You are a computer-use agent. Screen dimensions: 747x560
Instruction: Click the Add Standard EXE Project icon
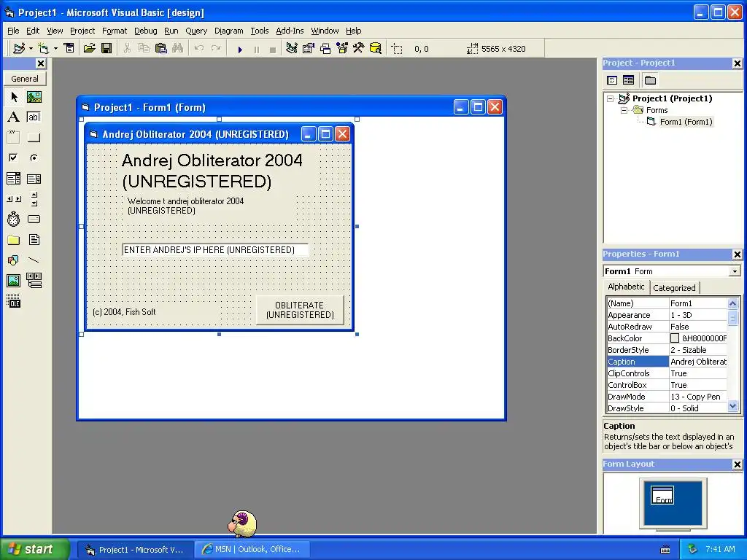(19, 48)
